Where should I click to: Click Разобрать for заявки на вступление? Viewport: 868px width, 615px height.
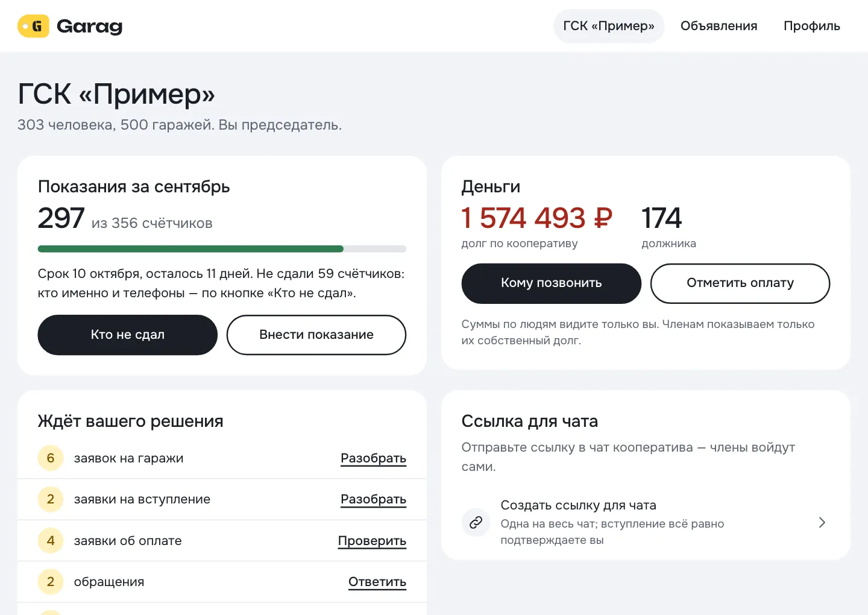374,499
